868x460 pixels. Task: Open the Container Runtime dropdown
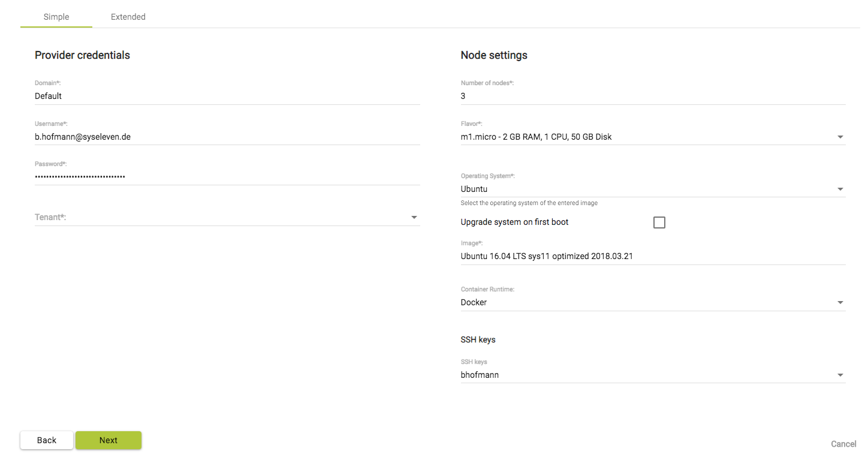[840, 302]
